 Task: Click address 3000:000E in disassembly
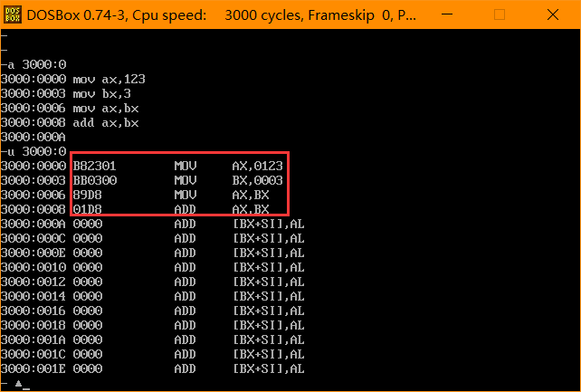tap(33, 253)
